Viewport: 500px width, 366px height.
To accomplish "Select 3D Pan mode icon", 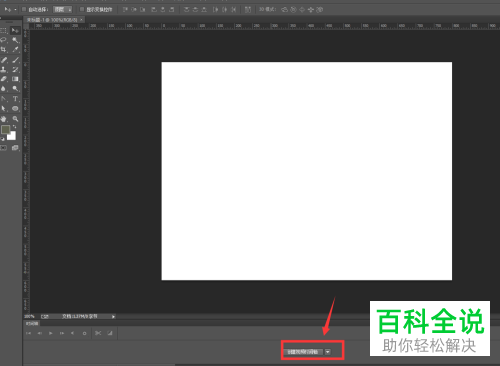I will [x=302, y=10].
